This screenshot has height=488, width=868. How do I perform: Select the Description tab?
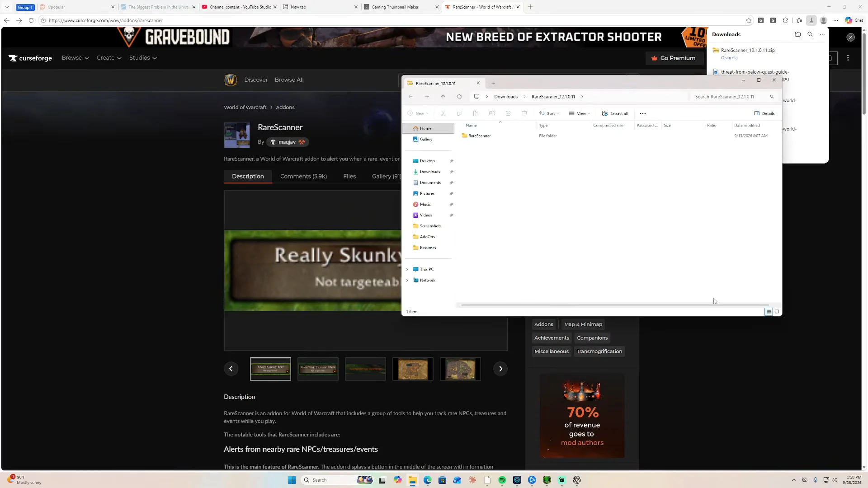point(248,176)
